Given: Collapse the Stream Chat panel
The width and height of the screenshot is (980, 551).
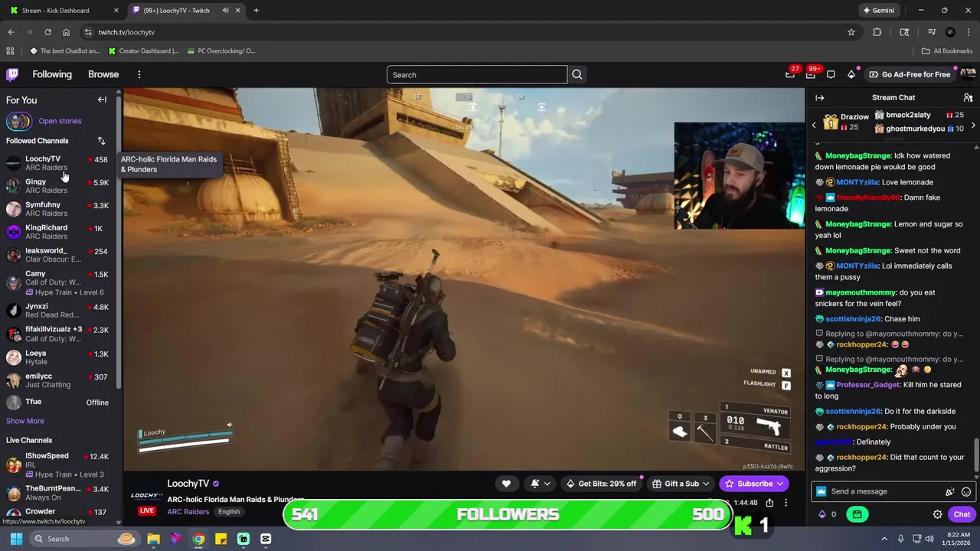Looking at the screenshot, I should click(x=819, y=98).
